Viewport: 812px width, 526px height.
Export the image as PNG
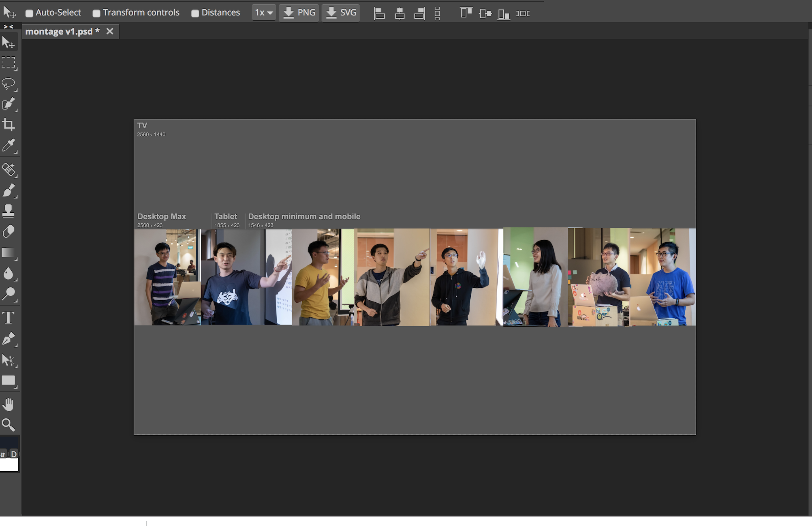[299, 13]
